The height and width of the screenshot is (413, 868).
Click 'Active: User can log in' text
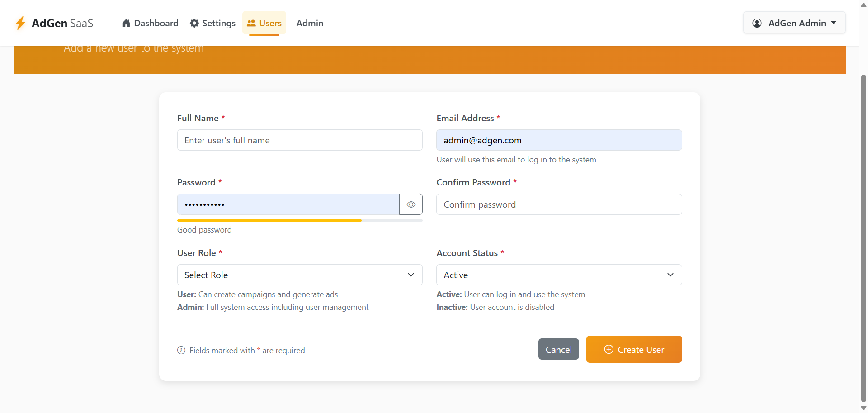pos(511,294)
